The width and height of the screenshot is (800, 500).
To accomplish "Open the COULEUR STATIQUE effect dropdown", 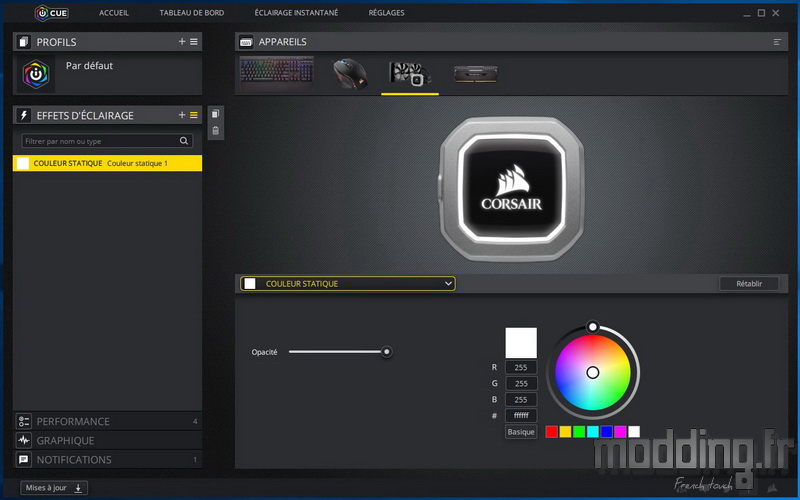I will pyautogui.click(x=348, y=284).
